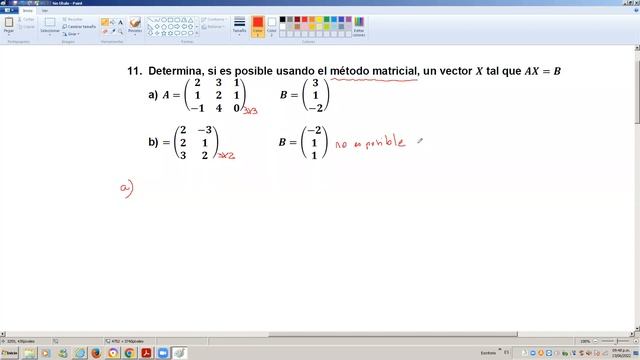The image size is (640, 360).
Task: Click the vertical scrollbar down arrow
Action: (637, 329)
